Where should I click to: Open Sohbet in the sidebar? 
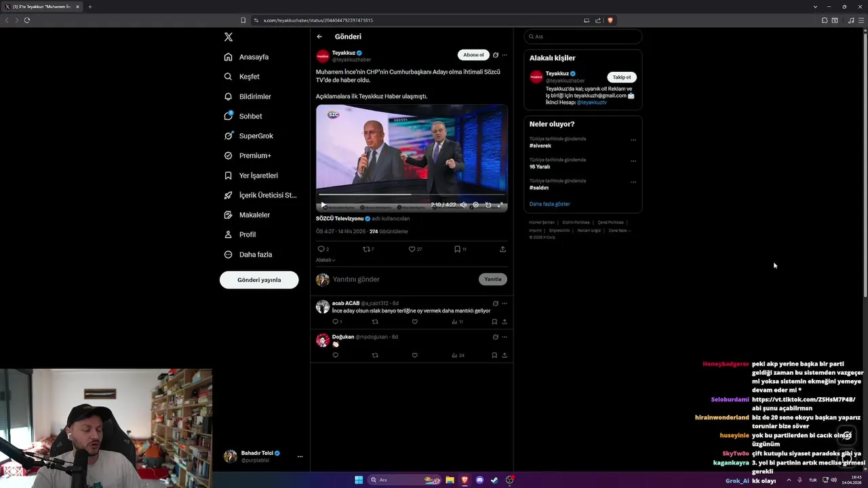[x=243, y=116]
